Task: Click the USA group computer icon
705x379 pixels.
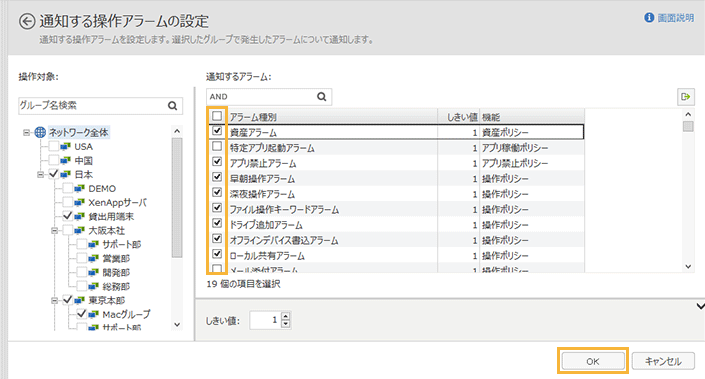Action: click(66, 147)
